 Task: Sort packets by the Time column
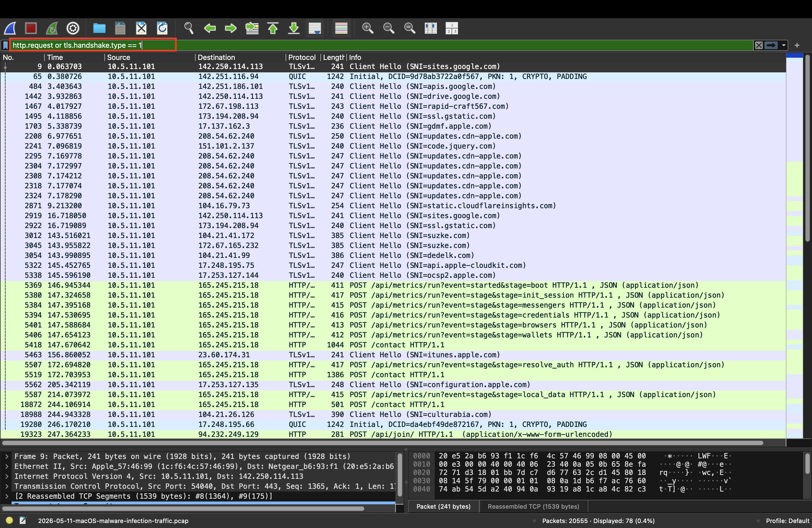[74, 57]
